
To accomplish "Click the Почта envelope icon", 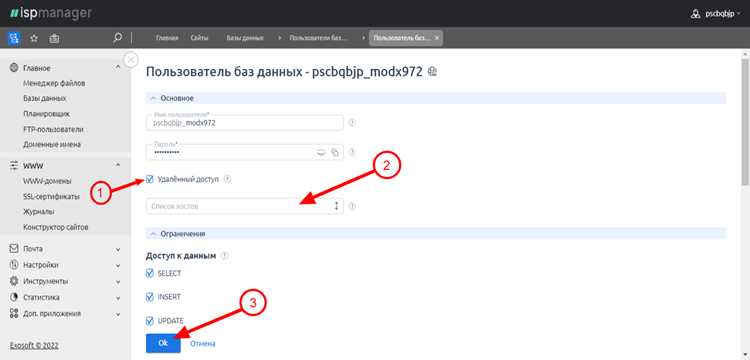I will pos(14,249).
